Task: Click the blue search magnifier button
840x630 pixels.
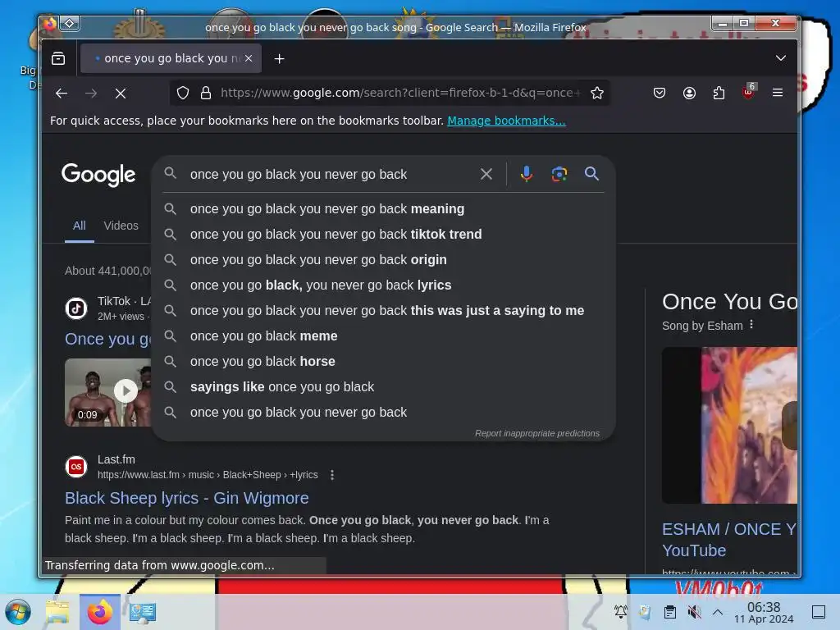Action: [591, 174]
